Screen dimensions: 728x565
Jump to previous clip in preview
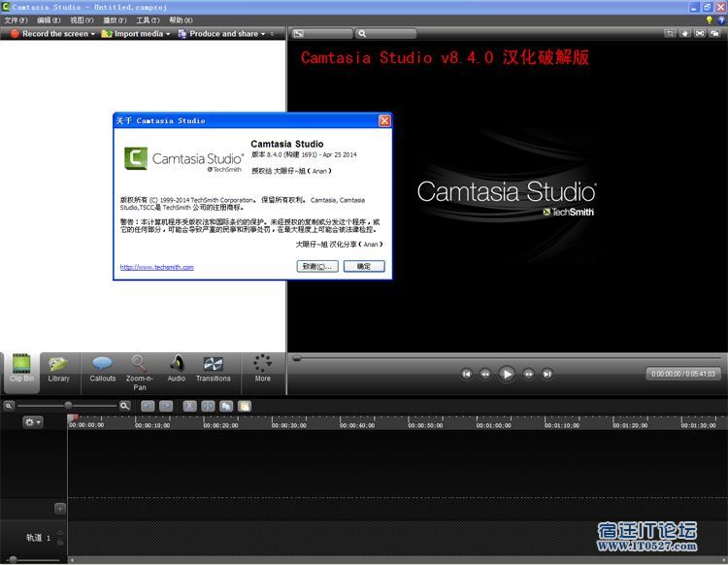(467, 374)
